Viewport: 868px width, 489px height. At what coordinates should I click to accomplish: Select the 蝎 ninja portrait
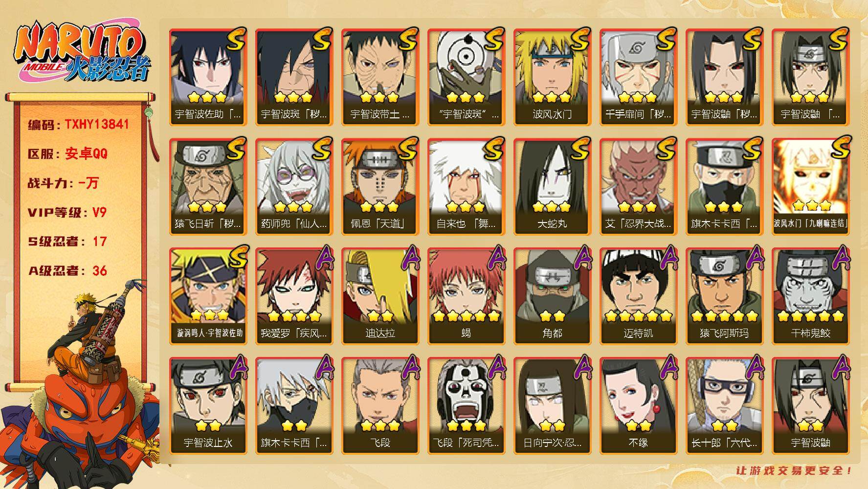point(466,296)
